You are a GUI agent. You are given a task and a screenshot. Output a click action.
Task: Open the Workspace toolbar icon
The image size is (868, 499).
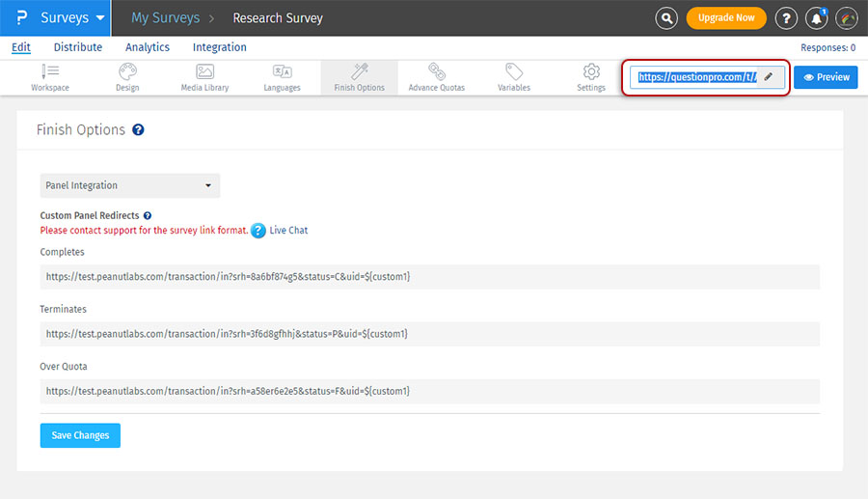click(x=50, y=72)
